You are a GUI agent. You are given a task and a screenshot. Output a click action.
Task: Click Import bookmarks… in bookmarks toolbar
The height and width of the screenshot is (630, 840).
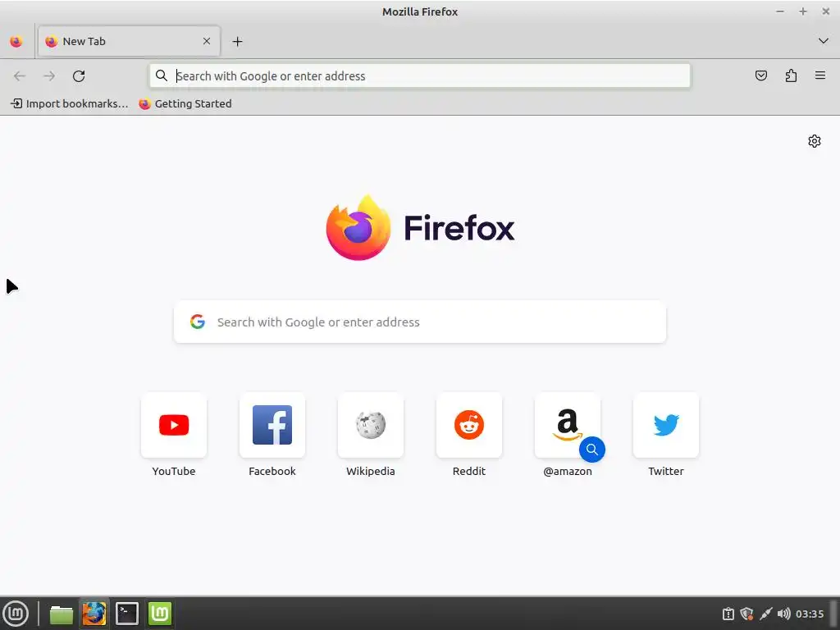pyautogui.click(x=70, y=104)
